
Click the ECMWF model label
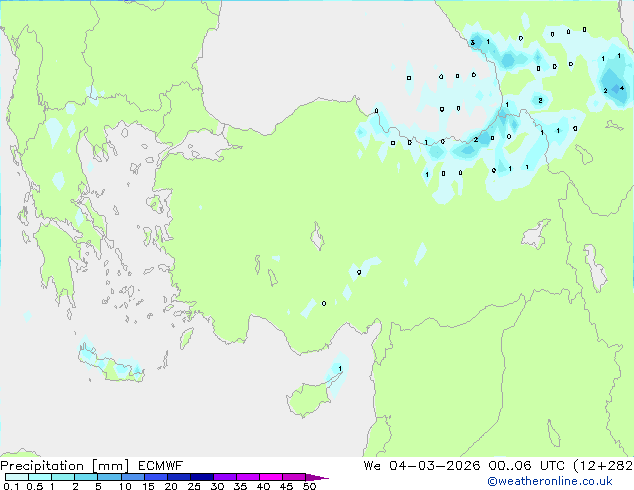click(x=161, y=466)
